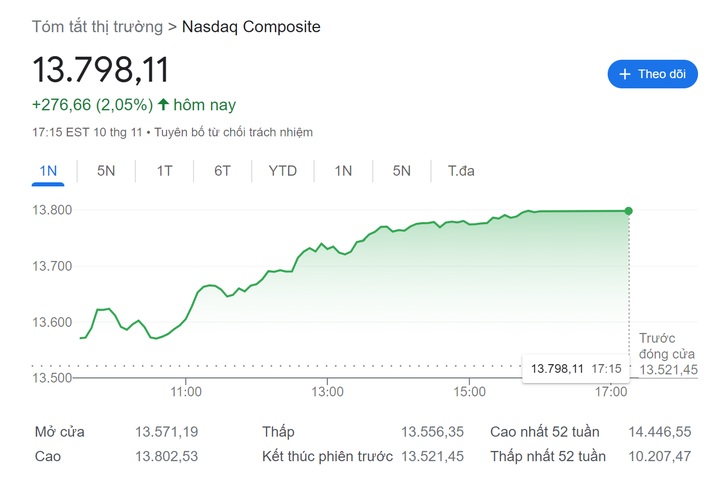Select the highlighted 1N one-day range tab

pos(48,171)
